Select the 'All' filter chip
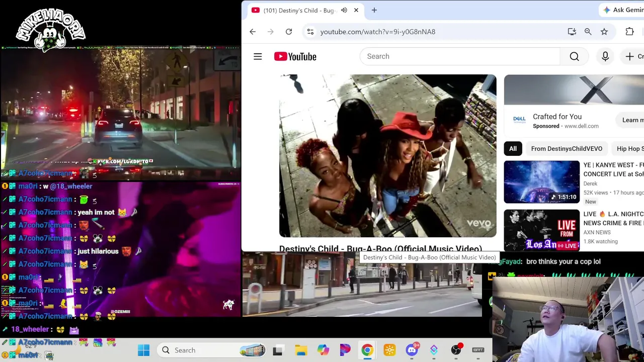 pos(513,148)
